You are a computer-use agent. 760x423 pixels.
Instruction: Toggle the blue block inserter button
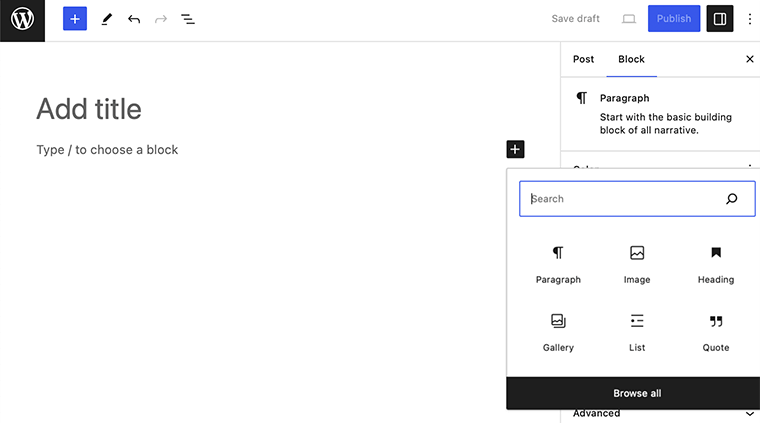click(x=75, y=19)
